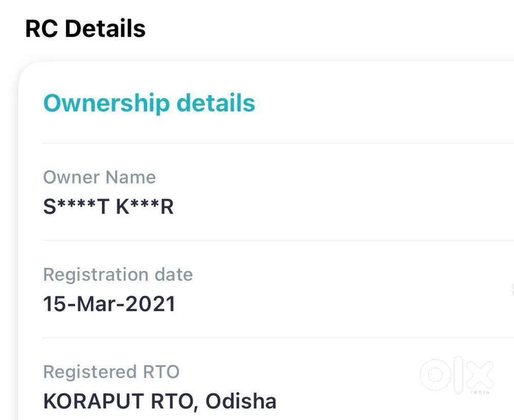
Task: Click the Owner Name field label
Action: pos(99,177)
